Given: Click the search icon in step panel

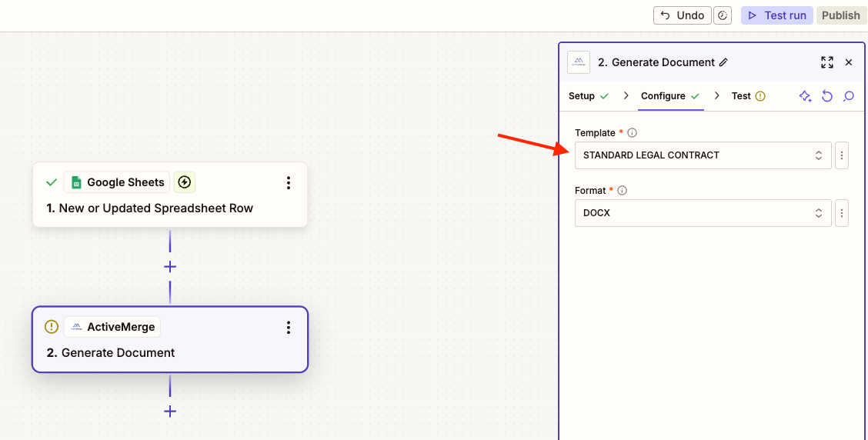Looking at the screenshot, I should pos(849,96).
